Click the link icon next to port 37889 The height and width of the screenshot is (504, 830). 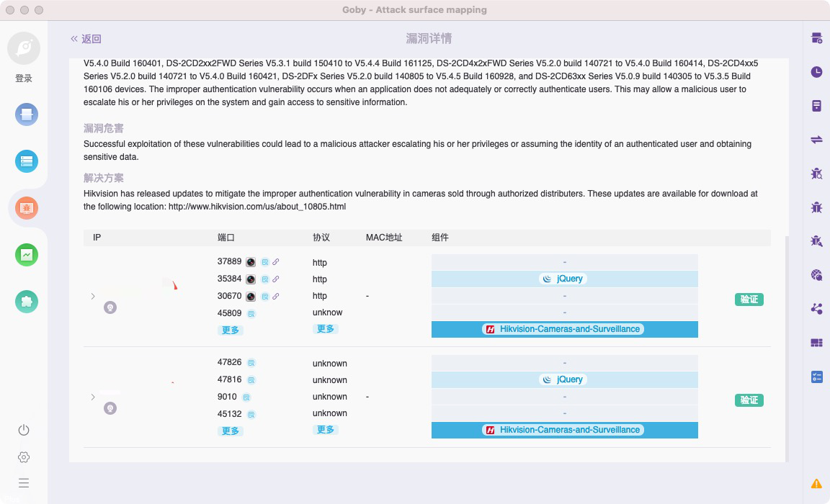pyautogui.click(x=276, y=262)
